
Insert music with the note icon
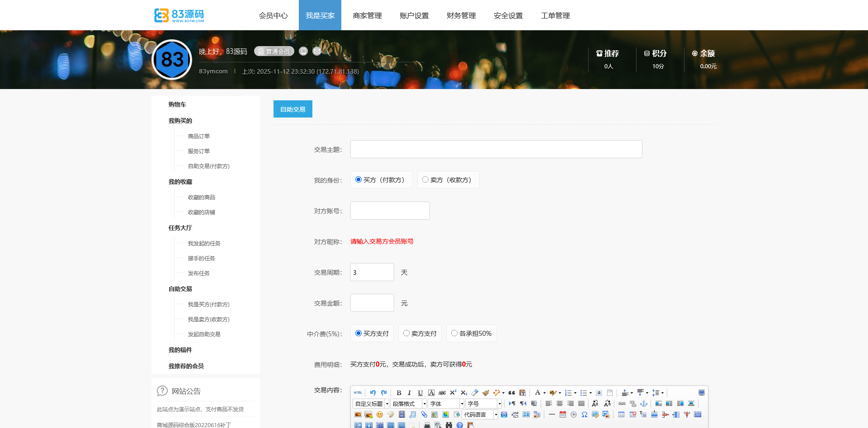click(x=413, y=414)
